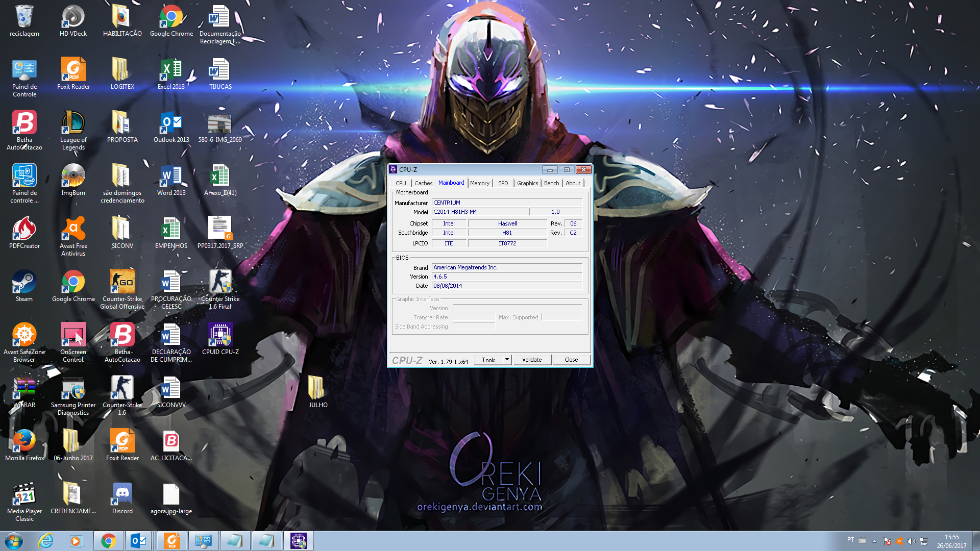Click the Validate button
Image resolution: width=980 pixels, height=551 pixels.
coord(532,360)
